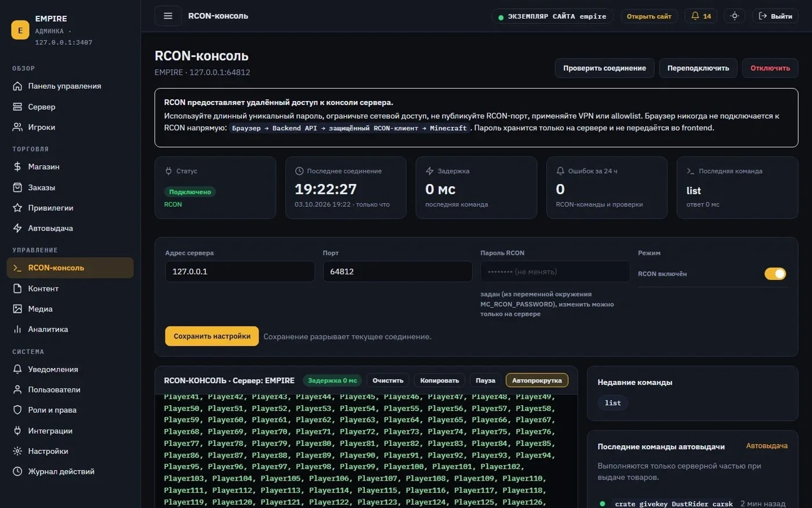Toggle the sidebar with the hamburger menu icon

pyautogui.click(x=168, y=16)
